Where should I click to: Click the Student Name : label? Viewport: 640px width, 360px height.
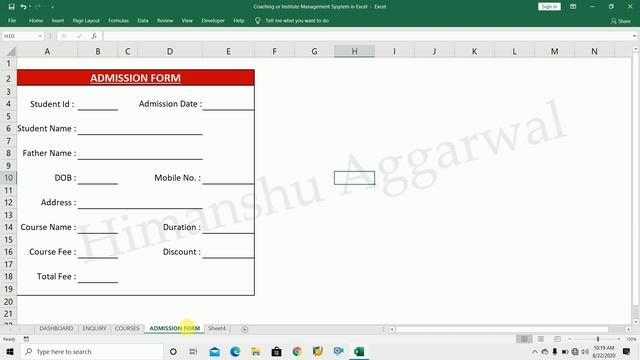[47, 129]
